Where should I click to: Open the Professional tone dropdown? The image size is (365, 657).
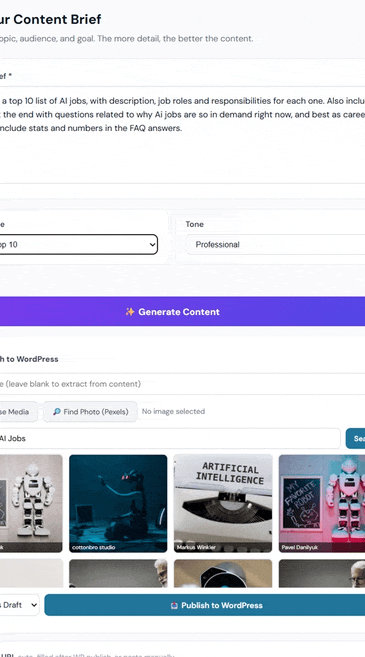click(276, 245)
